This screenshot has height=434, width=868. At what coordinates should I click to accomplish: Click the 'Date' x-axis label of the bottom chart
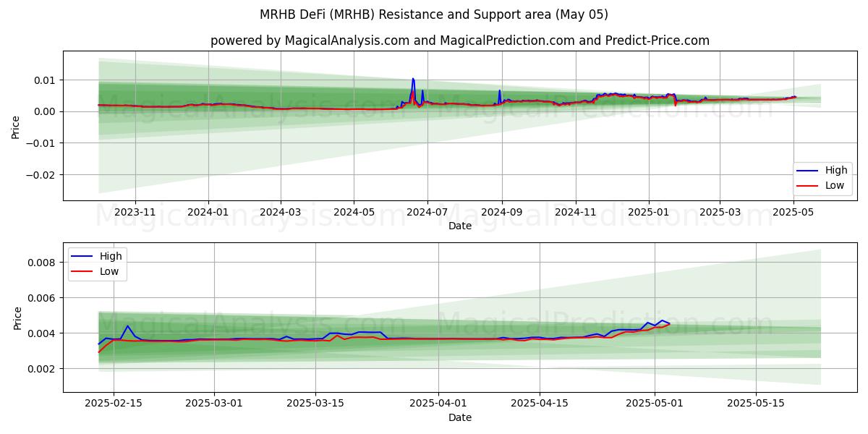click(x=460, y=417)
